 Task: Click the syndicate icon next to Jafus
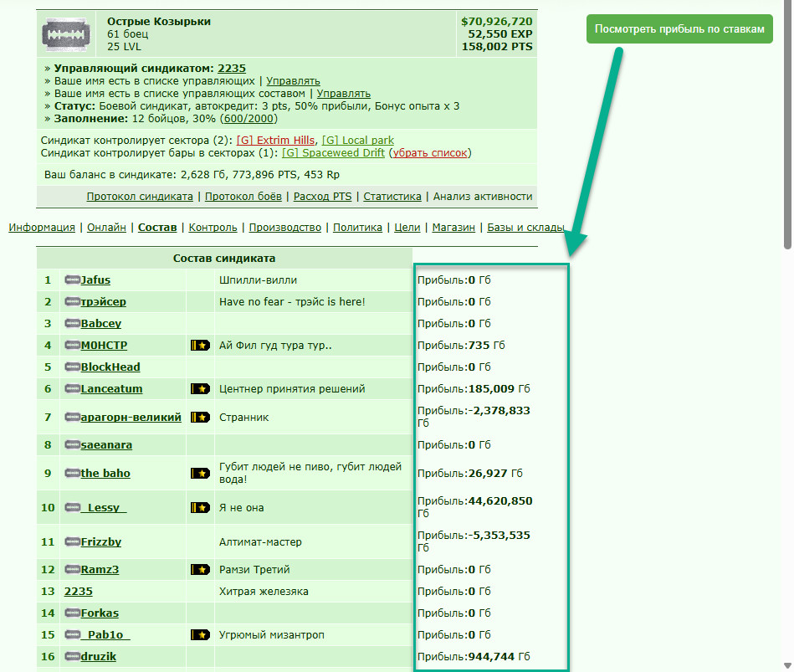click(x=73, y=280)
